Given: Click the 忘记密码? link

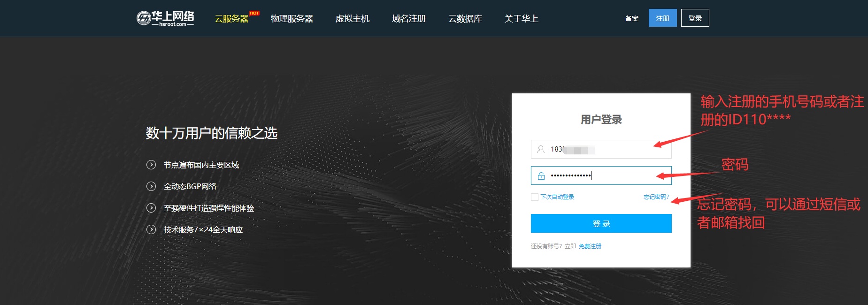Looking at the screenshot, I should tap(656, 197).
